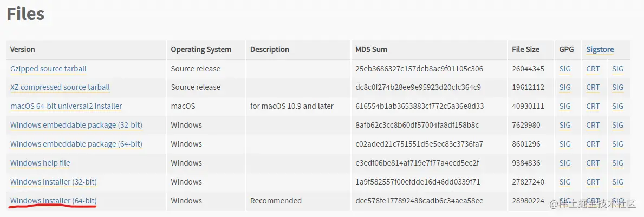Open the Gzipped source tarball link
644x217 pixels.
[x=48, y=69]
